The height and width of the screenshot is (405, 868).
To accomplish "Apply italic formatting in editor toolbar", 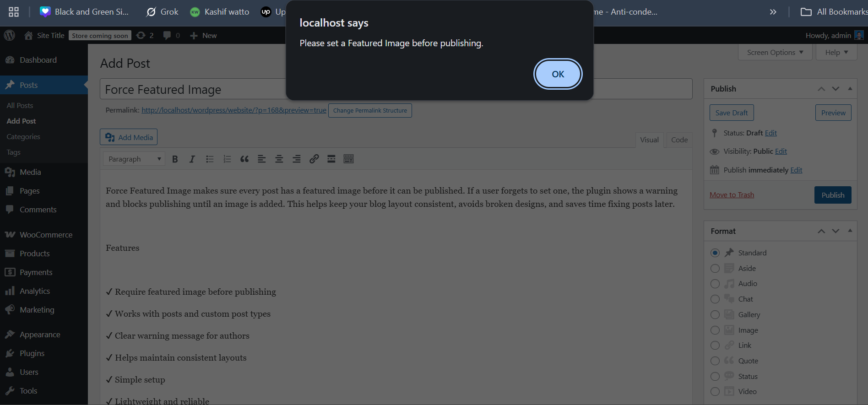I will [192, 159].
